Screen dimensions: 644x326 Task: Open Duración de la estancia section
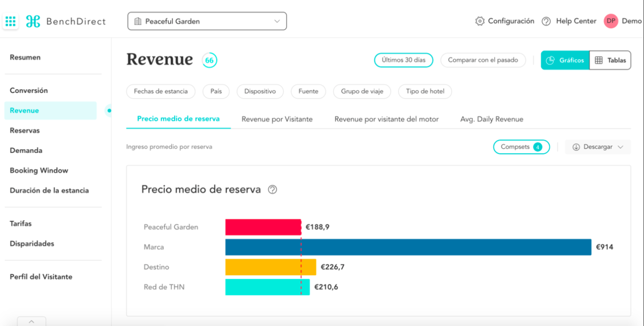pos(49,190)
